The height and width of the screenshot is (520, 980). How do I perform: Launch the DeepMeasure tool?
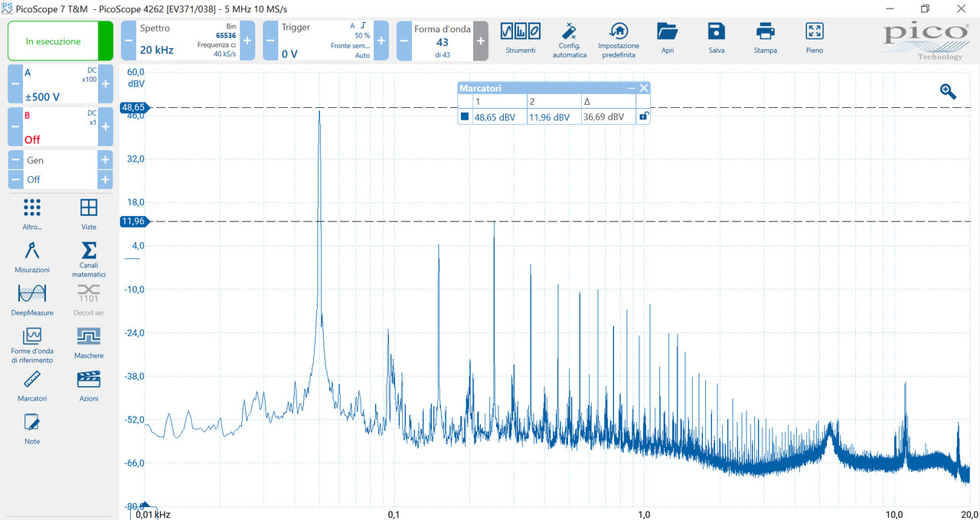click(x=32, y=300)
